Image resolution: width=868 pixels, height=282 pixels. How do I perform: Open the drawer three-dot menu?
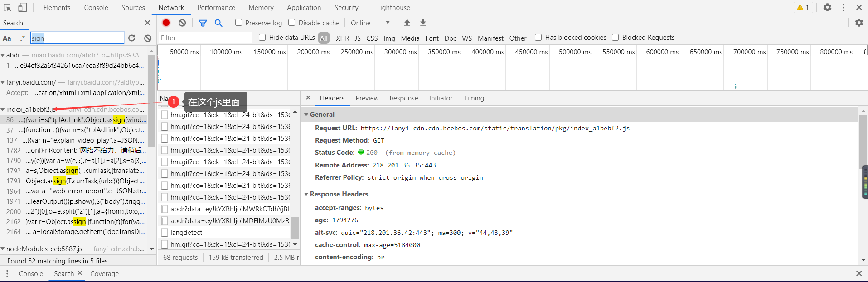(x=7, y=273)
